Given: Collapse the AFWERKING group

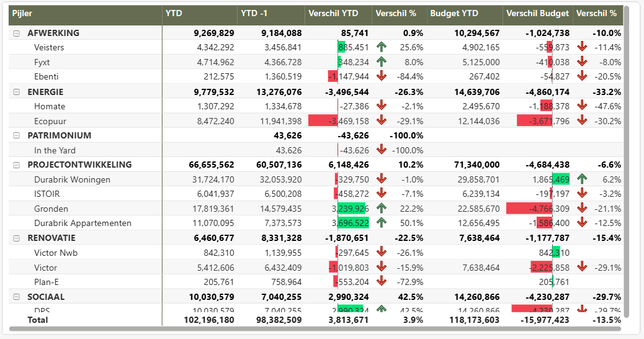Looking at the screenshot, I should [16, 34].
